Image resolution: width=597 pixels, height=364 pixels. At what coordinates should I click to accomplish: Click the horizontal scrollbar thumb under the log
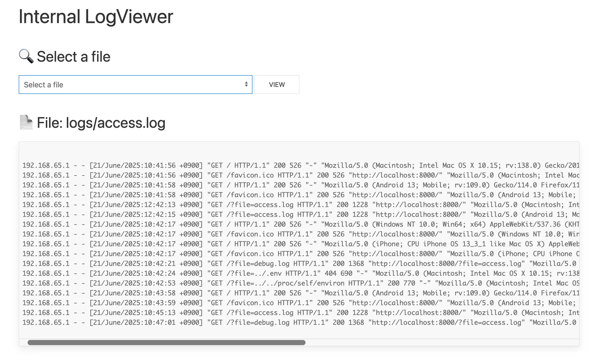(x=166, y=343)
